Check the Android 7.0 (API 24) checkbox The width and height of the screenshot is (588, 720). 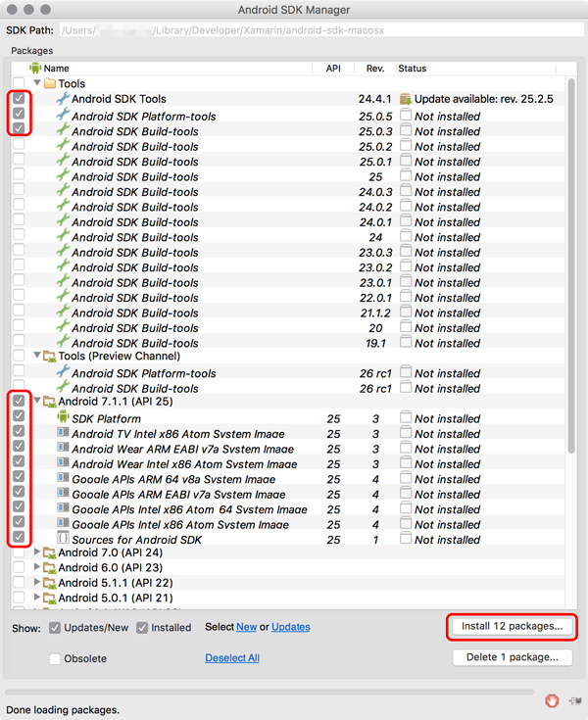tap(19, 552)
